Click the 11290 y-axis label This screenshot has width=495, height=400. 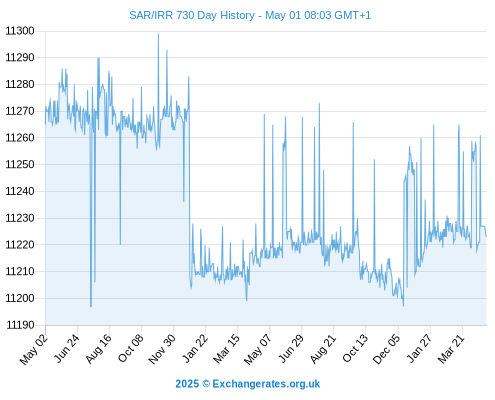(20, 58)
